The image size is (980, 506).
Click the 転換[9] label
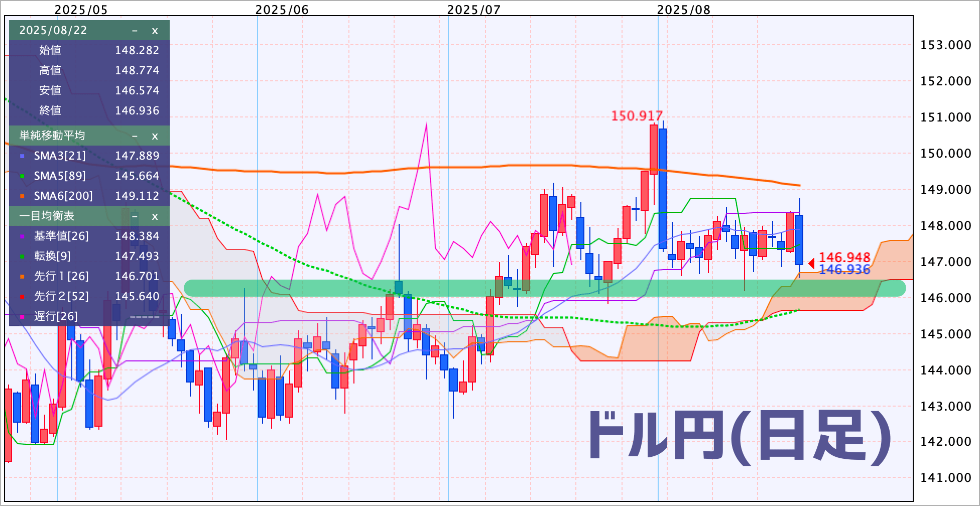coord(52,257)
